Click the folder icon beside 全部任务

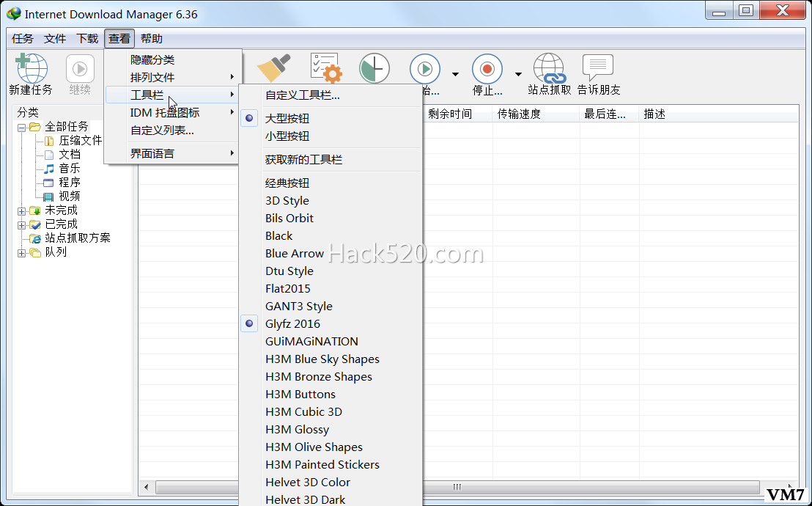point(34,126)
